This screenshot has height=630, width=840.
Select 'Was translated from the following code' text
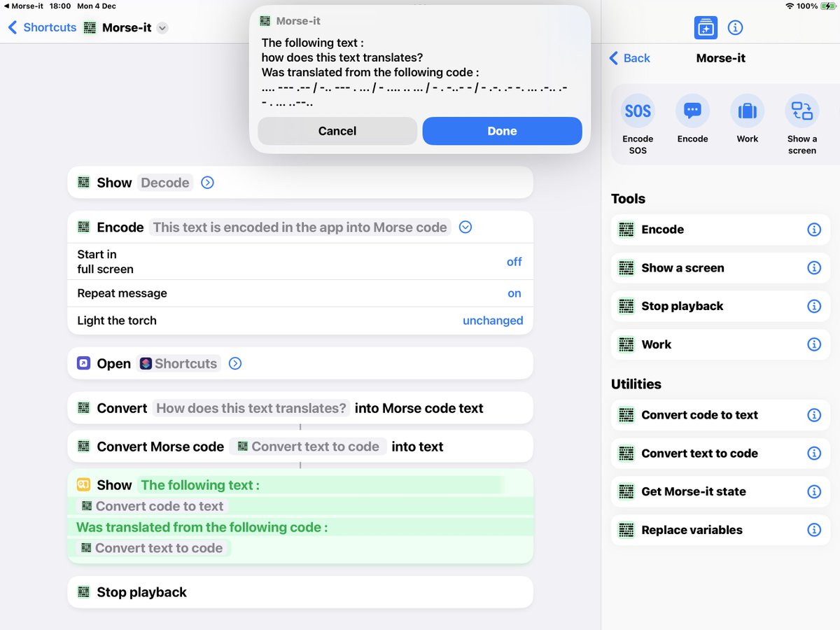click(202, 527)
